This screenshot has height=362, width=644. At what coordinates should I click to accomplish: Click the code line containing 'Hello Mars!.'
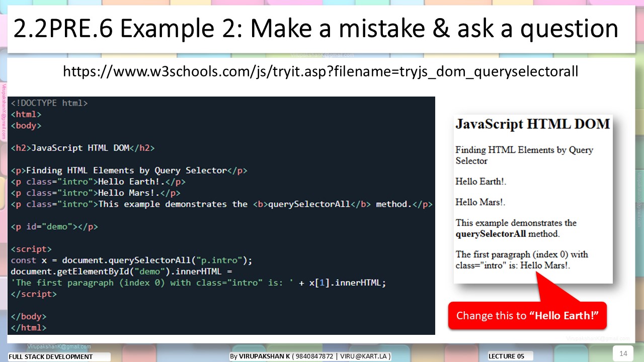pyautogui.click(x=96, y=193)
